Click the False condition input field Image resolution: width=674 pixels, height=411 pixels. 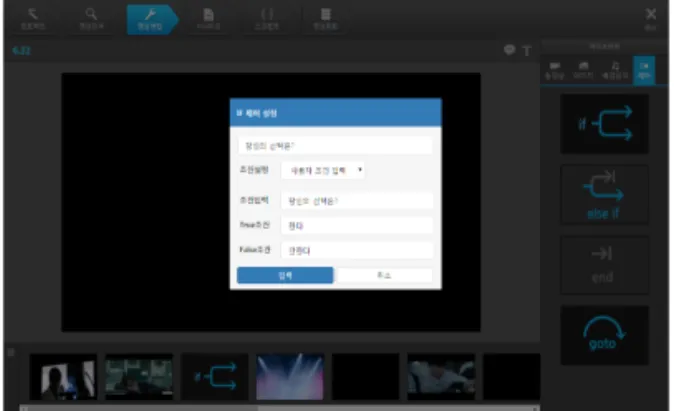coord(357,250)
